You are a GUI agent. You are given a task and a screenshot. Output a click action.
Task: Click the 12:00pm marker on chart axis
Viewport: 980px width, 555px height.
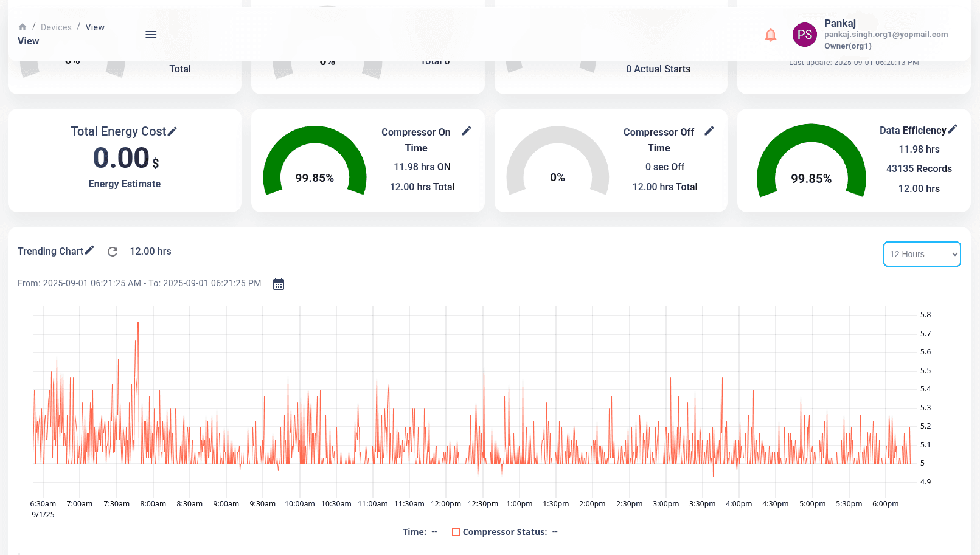(446, 504)
